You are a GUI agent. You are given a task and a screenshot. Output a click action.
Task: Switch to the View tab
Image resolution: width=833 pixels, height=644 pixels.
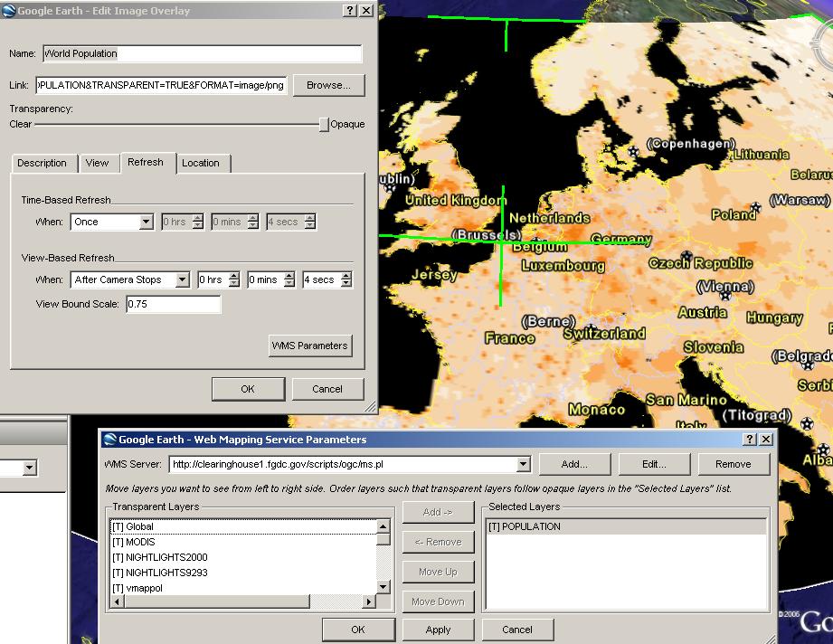(x=97, y=163)
